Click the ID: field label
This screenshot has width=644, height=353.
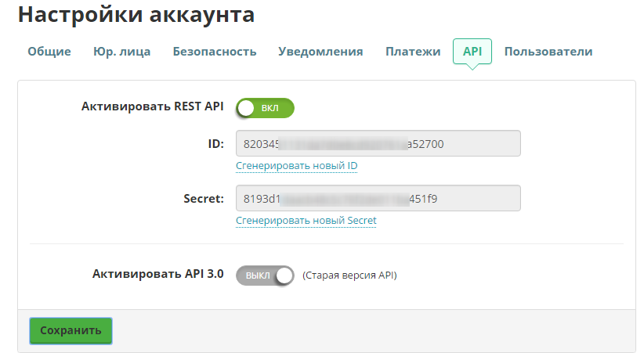214,144
